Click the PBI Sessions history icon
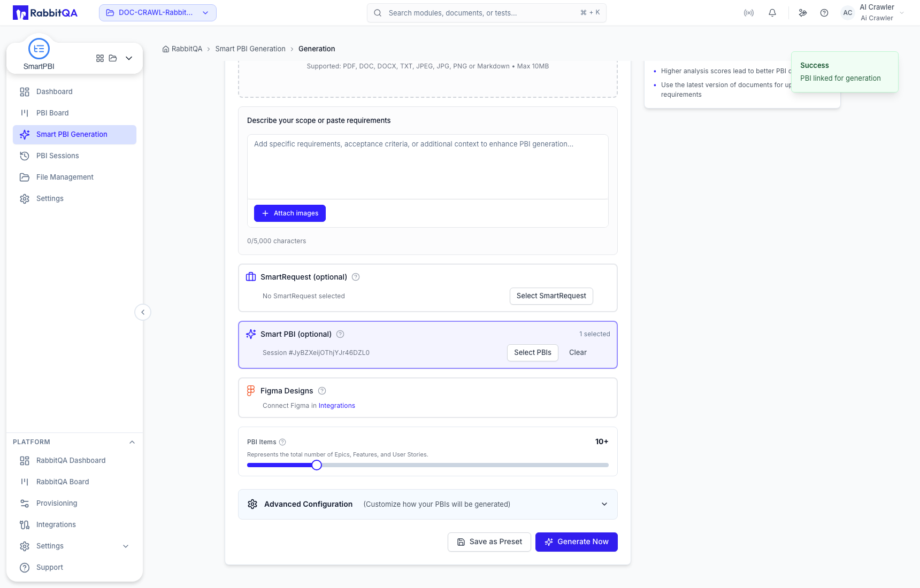Viewport: 920px width, 588px height. pos(25,156)
